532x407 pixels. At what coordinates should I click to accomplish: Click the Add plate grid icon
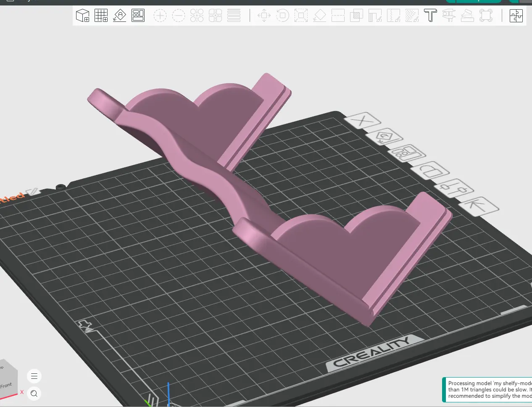click(101, 16)
